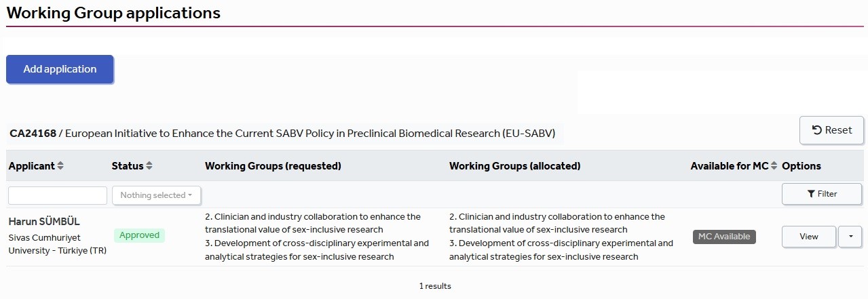Click the CA24168 action code

pyautogui.click(x=33, y=133)
